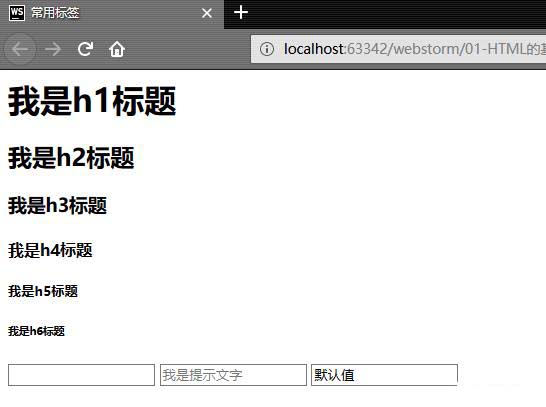Switch to the 常用标签 tab
Screen dimensions: 546x407
pyautogui.click(x=111, y=13)
